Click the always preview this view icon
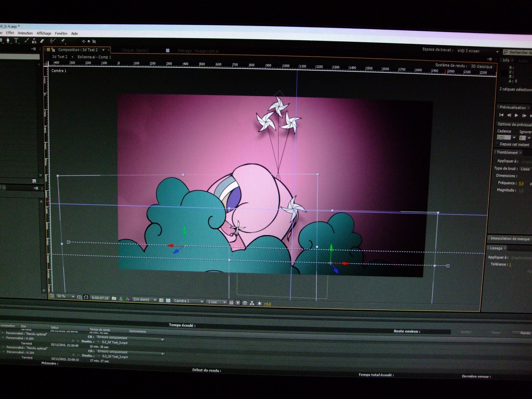The height and width of the screenshot is (399, 532). coord(52,296)
